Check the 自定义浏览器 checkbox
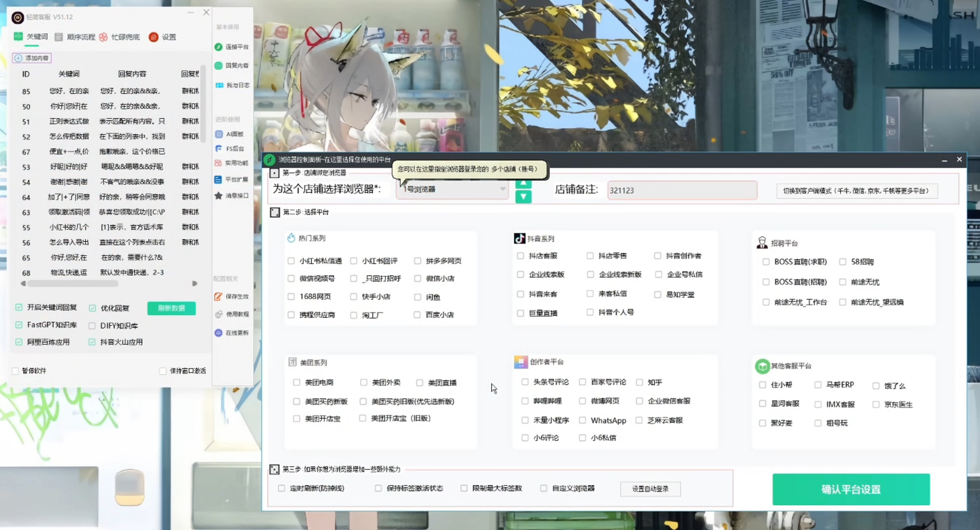This screenshot has width=980, height=530. [544, 488]
